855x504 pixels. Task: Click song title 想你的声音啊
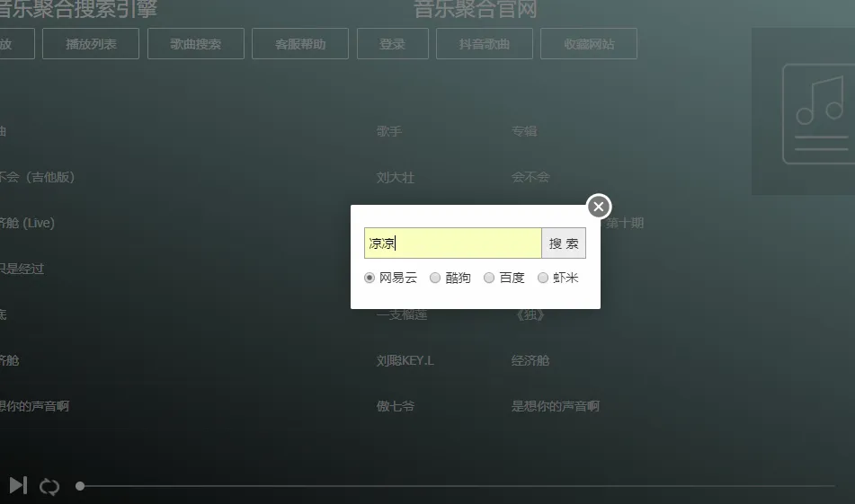pos(34,406)
